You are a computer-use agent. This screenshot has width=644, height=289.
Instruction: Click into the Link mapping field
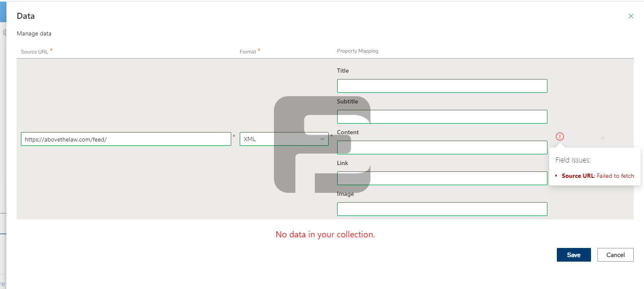click(x=442, y=178)
